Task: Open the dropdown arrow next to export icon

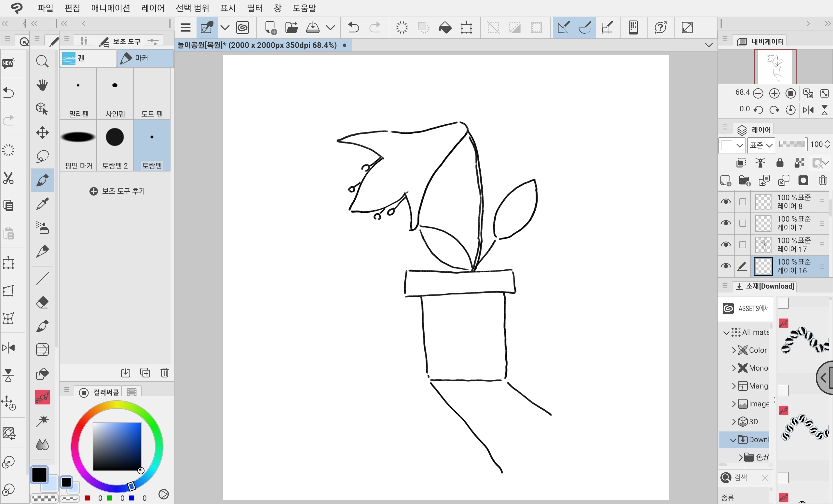Action: click(x=331, y=27)
